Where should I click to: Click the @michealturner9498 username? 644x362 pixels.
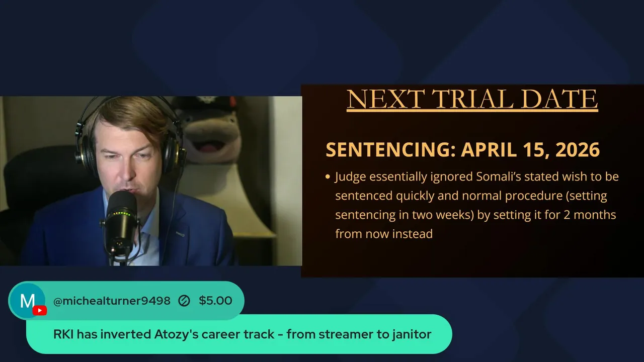click(112, 301)
